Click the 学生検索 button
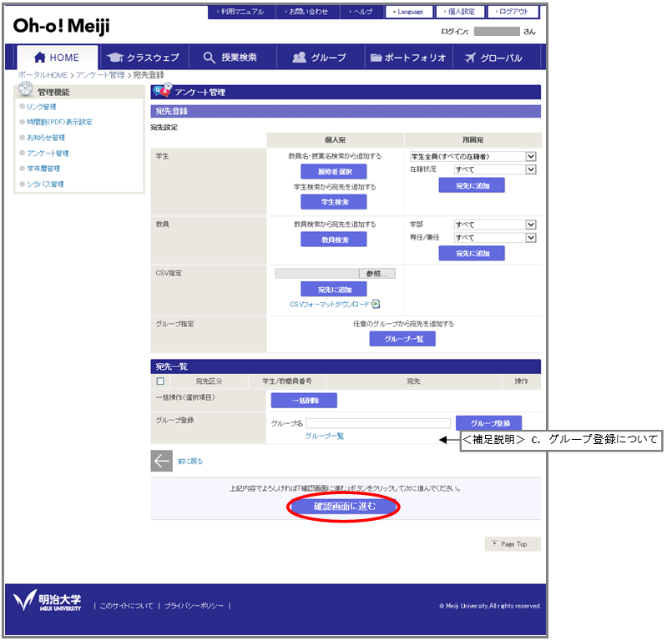Image resolution: width=672 pixels, height=641 pixels. pyautogui.click(x=334, y=202)
